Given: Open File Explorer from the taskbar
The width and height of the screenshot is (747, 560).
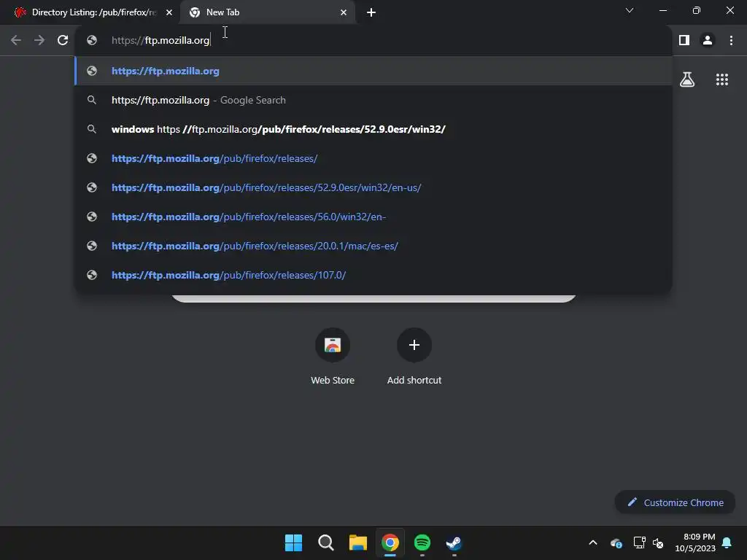Looking at the screenshot, I should click(357, 542).
